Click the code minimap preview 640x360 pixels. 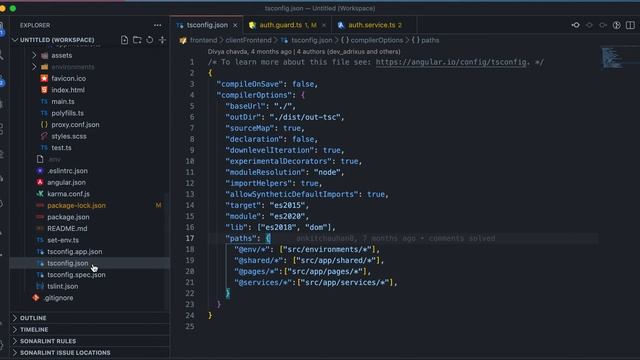click(x=612, y=58)
